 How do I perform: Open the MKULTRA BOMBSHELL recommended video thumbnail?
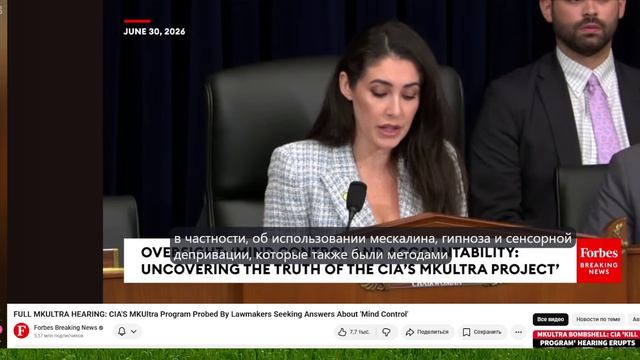586,339
